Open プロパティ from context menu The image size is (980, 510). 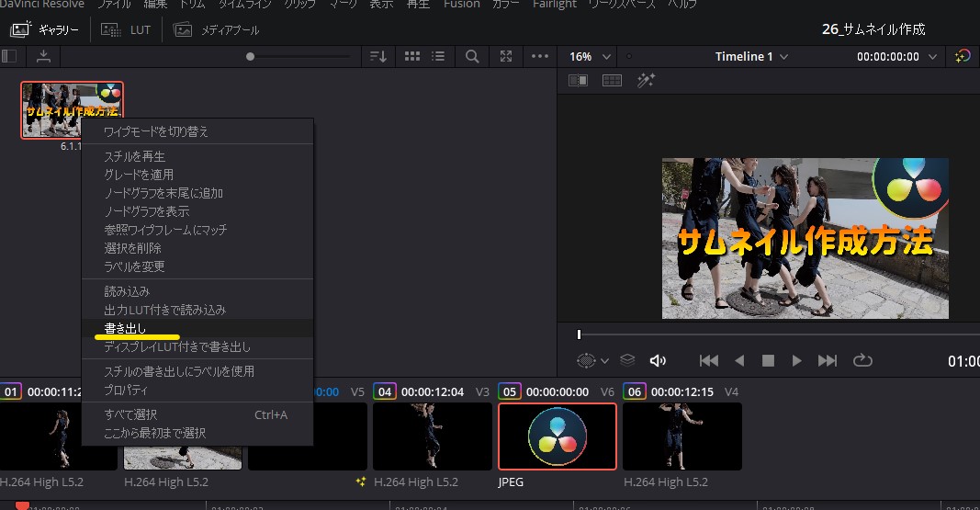[x=197, y=390]
